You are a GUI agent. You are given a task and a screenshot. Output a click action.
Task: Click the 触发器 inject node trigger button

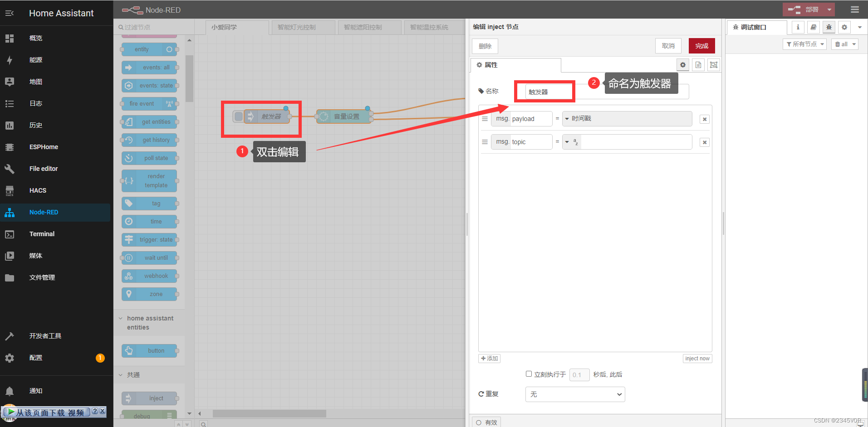pyautogui.click(x=238, y=116)
